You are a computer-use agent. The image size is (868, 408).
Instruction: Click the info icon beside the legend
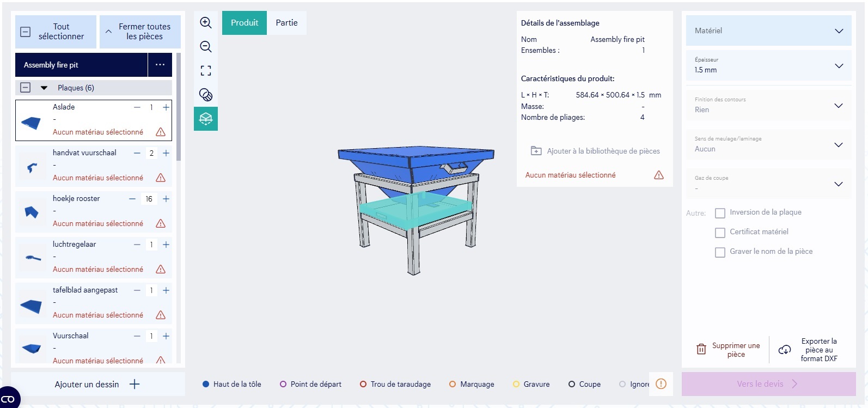(x=661, y=384)
